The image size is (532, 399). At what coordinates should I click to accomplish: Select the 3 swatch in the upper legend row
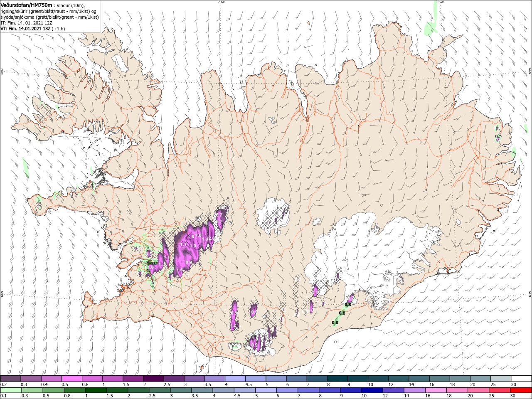coord(194,379)
